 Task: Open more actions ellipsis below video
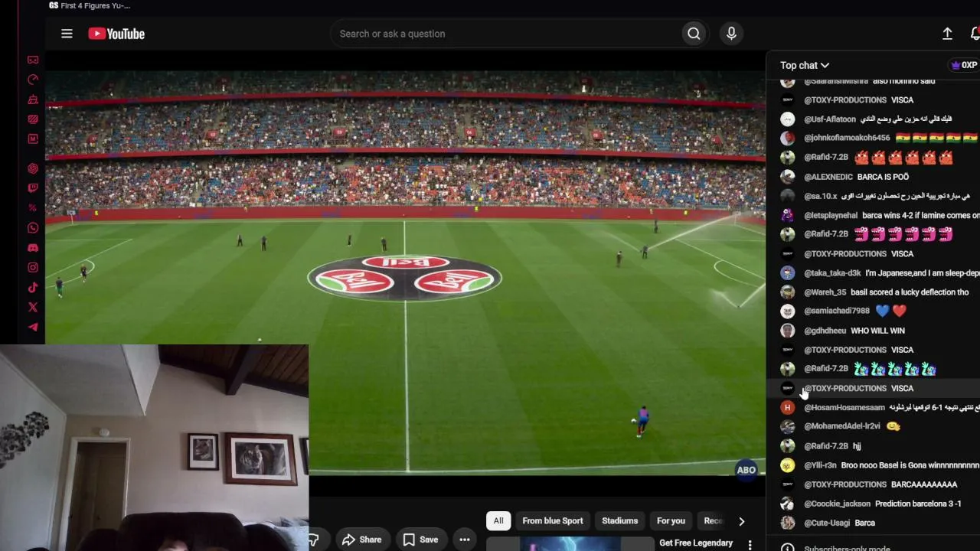tap(465, 540)
